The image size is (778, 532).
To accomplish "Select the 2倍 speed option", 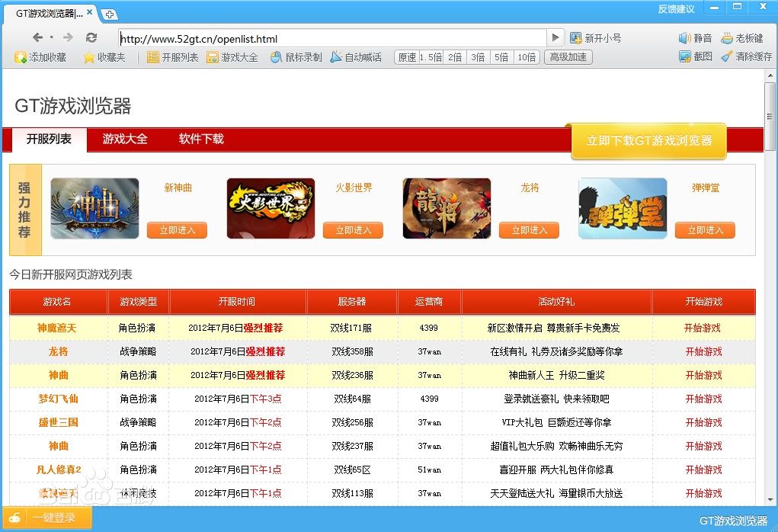I will (454, 56).
